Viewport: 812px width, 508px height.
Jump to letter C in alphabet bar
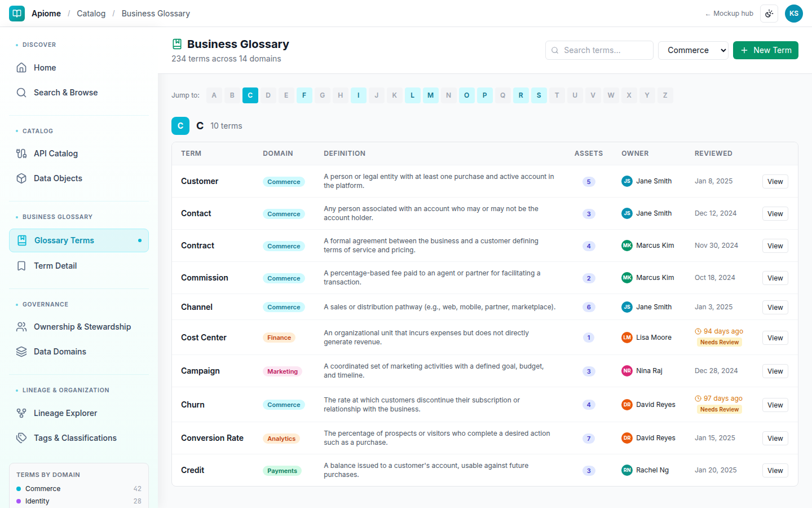pyautogui.click(x=250, y=95)
